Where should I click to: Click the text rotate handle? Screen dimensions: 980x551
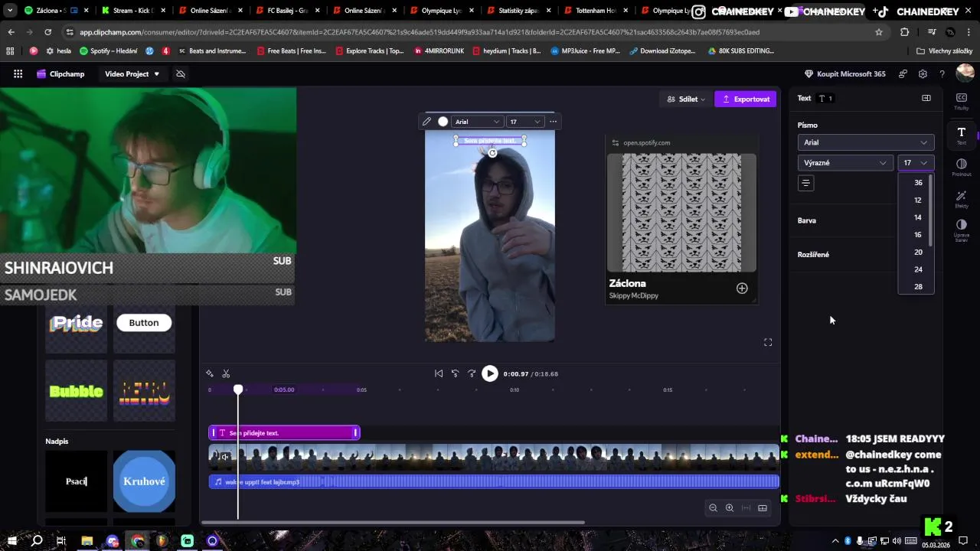tap(492, 153)
